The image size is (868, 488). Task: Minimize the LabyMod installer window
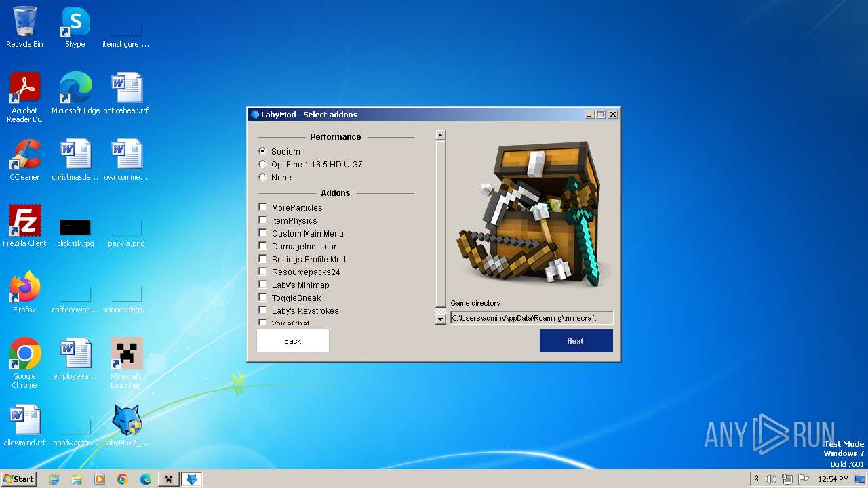[x=589, y=115]
